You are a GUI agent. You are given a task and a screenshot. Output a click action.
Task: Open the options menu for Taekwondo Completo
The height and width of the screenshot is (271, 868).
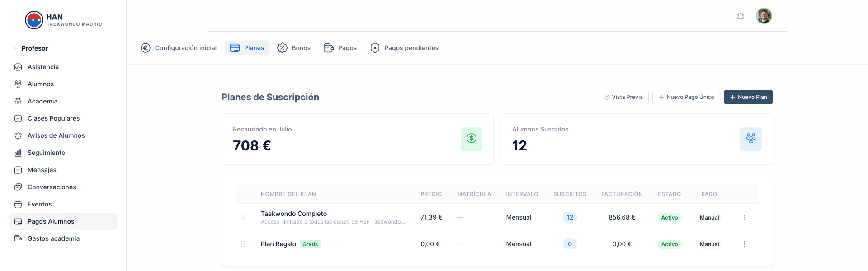pyautogui.click(x=744, y=217)
